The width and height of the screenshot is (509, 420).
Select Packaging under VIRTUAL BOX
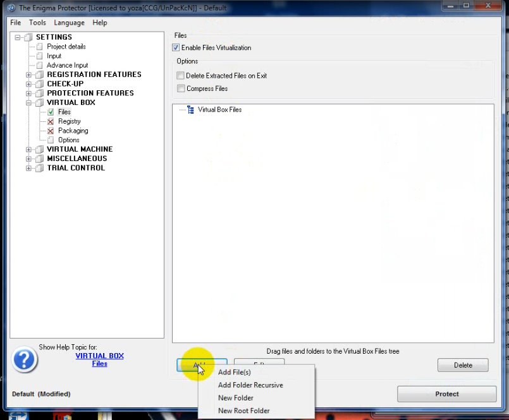(73, 131)
